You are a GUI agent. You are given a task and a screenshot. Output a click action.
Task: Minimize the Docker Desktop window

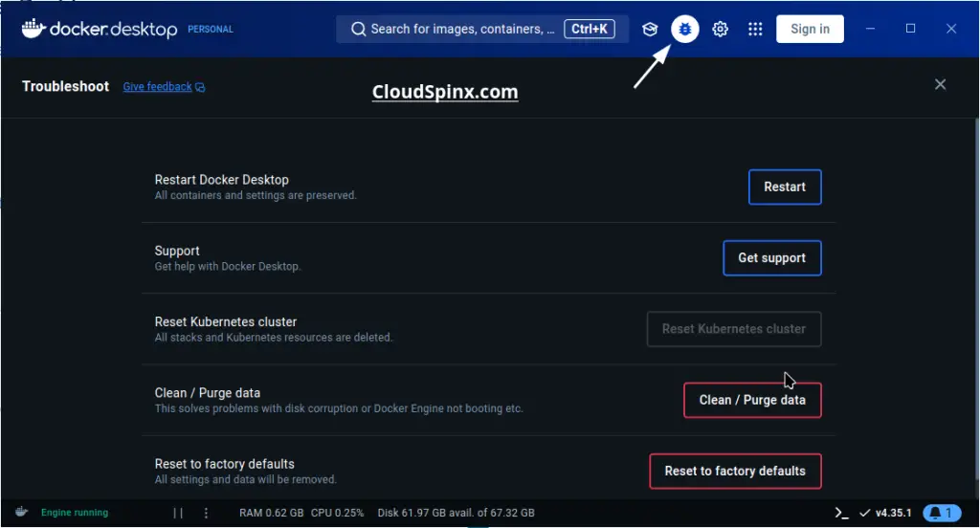[870, 29]
